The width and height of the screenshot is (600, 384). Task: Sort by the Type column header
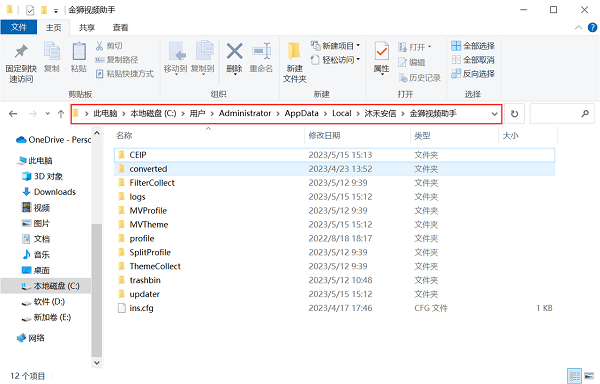(454, 135)
